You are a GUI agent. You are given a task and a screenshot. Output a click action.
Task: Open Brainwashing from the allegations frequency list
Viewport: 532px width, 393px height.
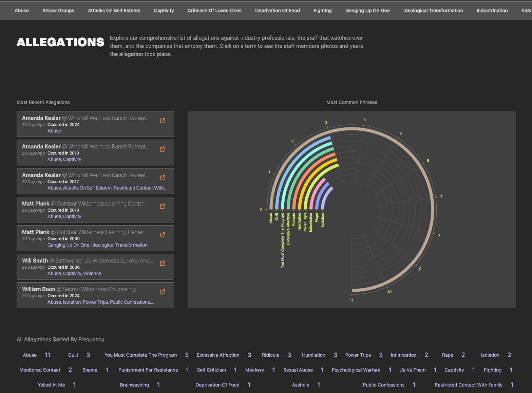(134, 385)
